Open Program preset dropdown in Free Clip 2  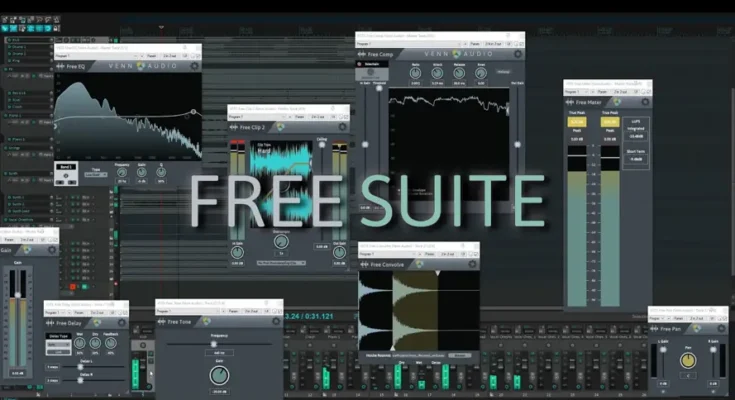pos(257,117)
